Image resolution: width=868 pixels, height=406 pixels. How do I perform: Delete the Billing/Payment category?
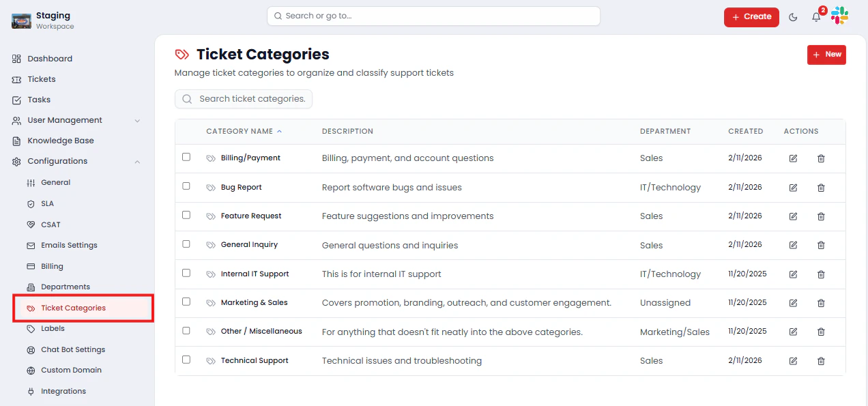pos(821,158)
